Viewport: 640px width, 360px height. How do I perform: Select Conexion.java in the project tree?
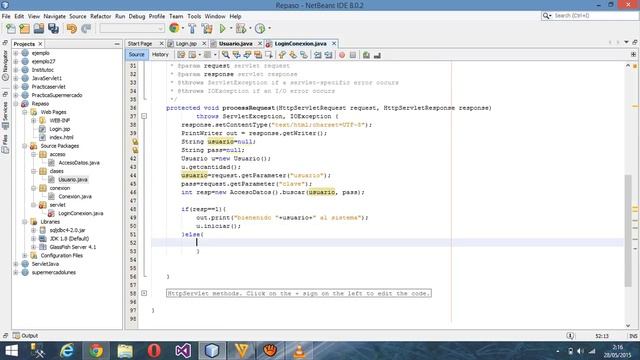click(75, 196)
